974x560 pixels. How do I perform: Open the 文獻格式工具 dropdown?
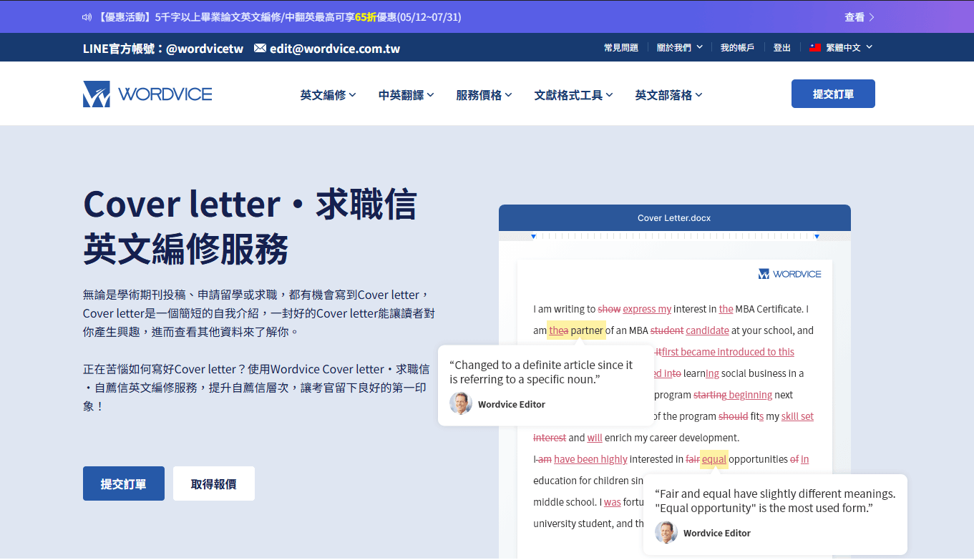573,94
